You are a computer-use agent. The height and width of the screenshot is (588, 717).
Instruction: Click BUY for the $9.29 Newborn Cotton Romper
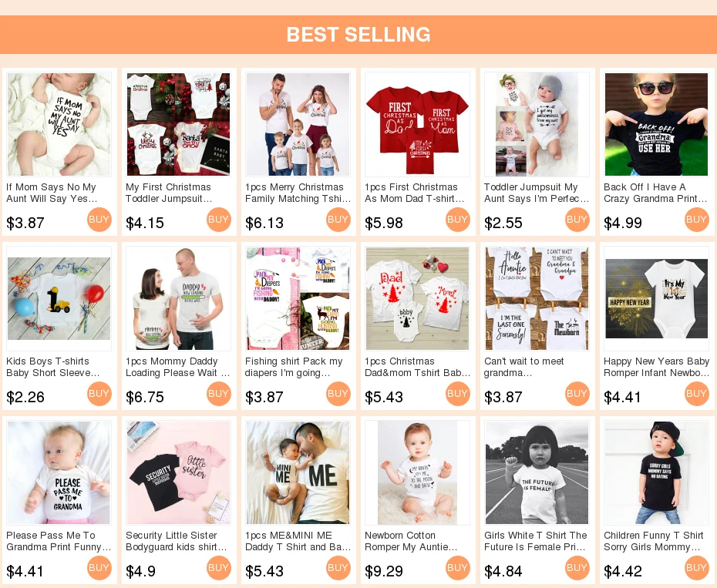tap(458, 568)
